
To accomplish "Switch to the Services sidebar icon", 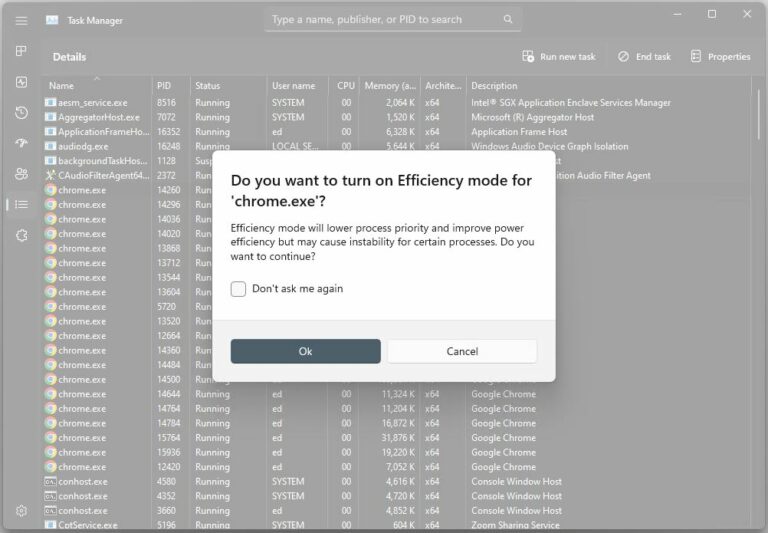I will 21,235.
